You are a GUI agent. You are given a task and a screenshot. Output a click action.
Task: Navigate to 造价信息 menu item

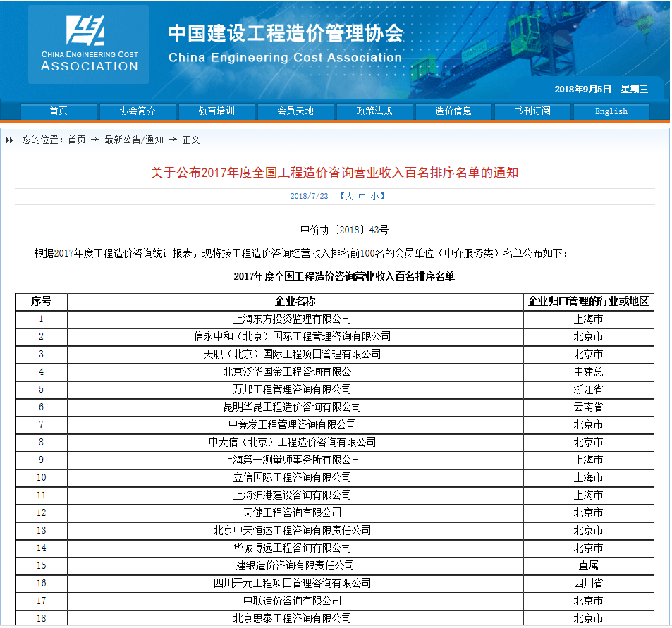[x=453, y=111]
